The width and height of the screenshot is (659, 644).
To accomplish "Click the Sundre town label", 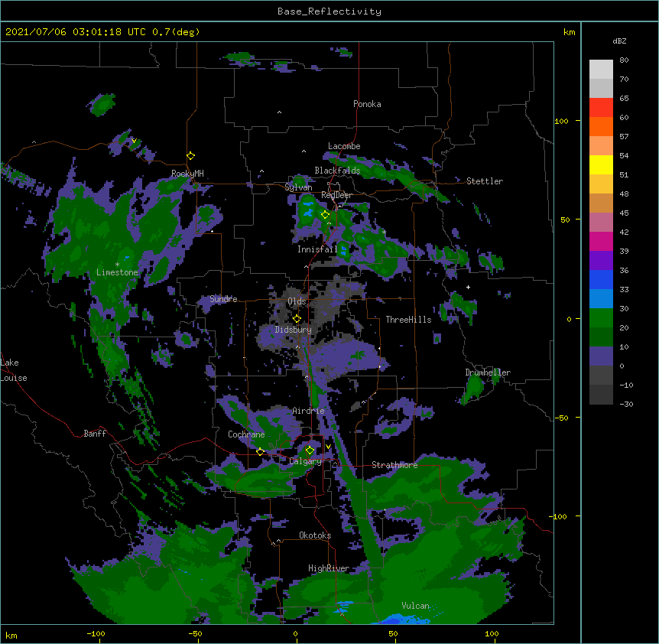I will point(223,299).
